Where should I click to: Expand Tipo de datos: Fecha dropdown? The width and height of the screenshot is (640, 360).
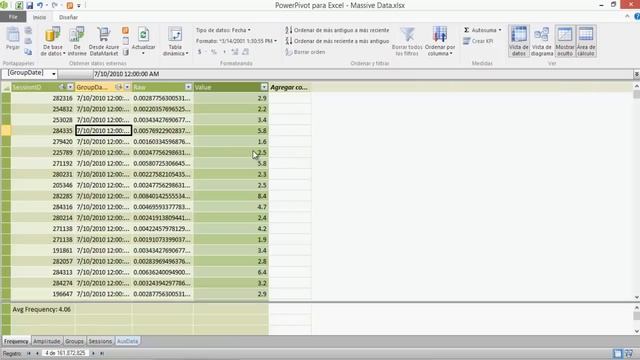(249, 30)
